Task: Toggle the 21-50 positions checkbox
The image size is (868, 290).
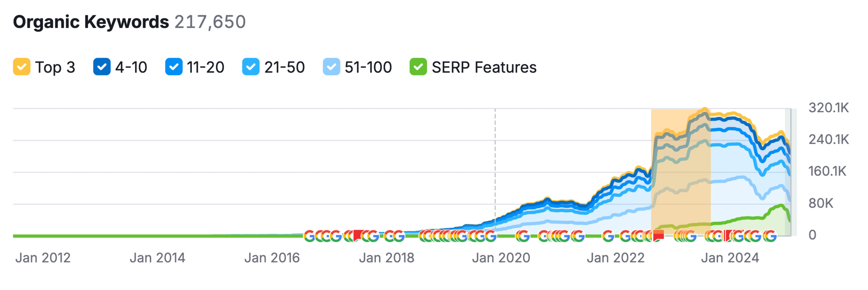Action: [x=251, y=67]
